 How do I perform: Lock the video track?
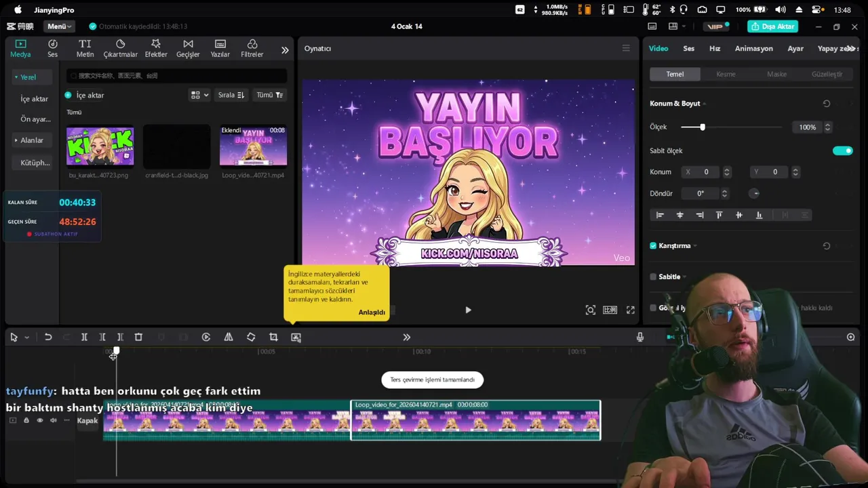pyautogui.click(x=26, y=421)
